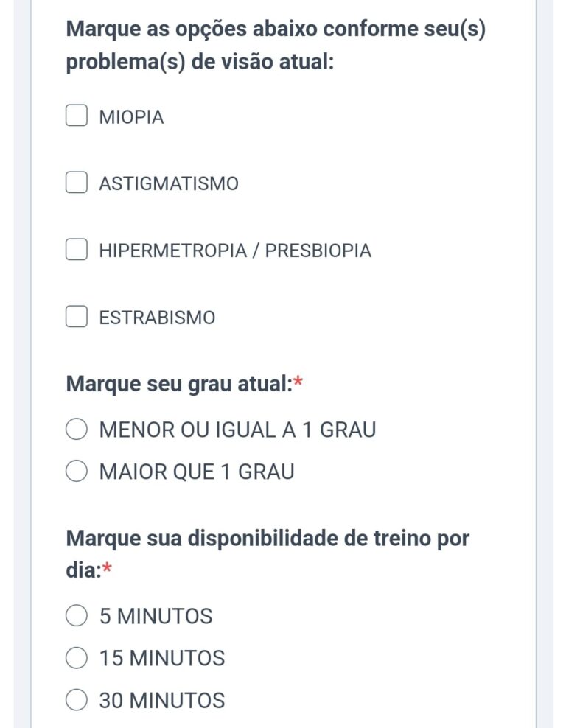The width and height of the screenshot is (566, 728).
Task: Choose the MAIOR QUE 1 GRAU radio button
Action: (77, 472)
